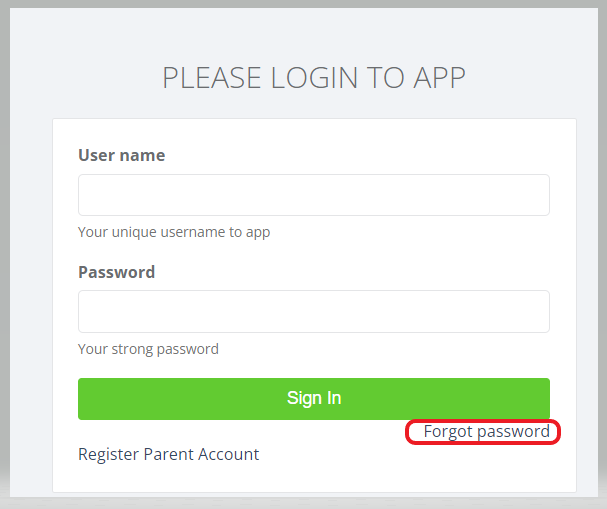Viewport: 607px width, 509px height.
Task: Activate the field above the strong password hint
Action: (x=313, y=311)
